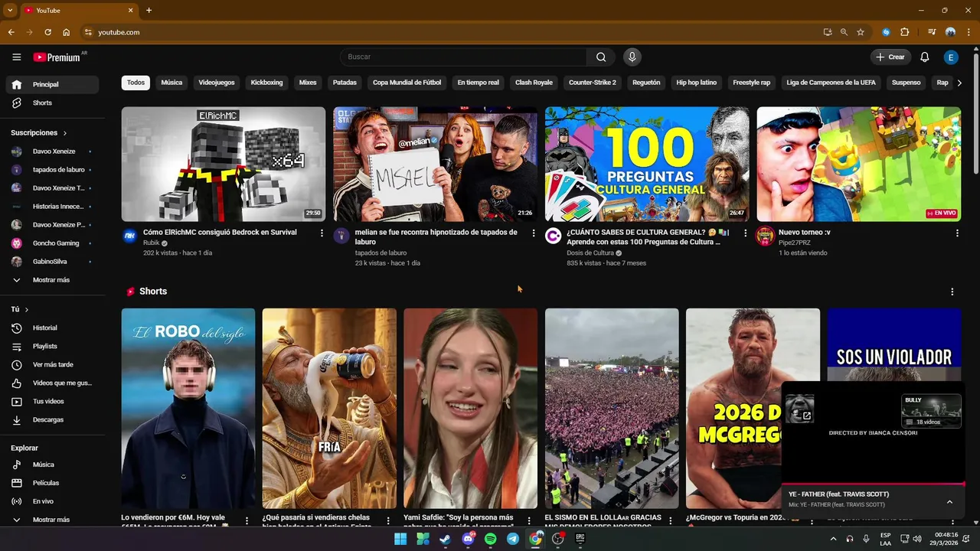This screenshot has height=551, width=980.
Task: Open a new browser tab
Action: 149,11
